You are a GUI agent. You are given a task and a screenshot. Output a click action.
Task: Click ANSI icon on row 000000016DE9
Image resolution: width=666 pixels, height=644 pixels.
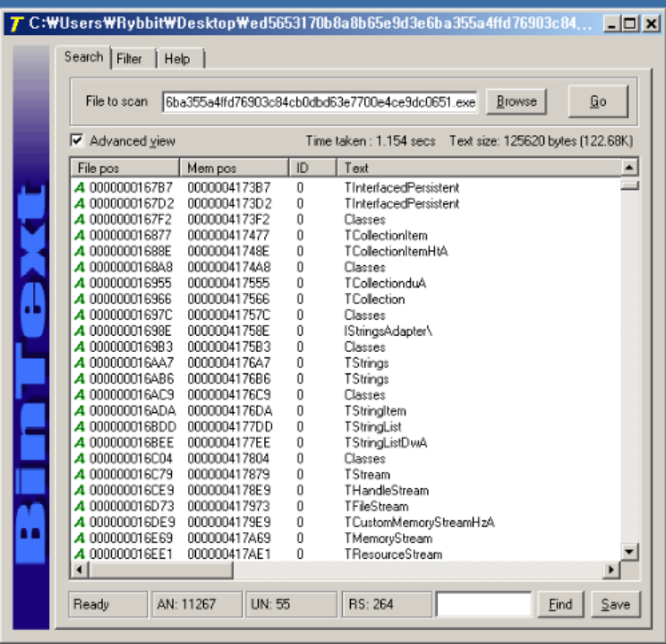point(80,522)
